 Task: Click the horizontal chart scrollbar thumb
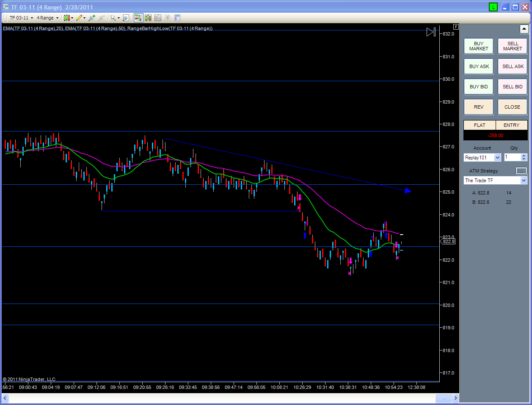[444, 398]
